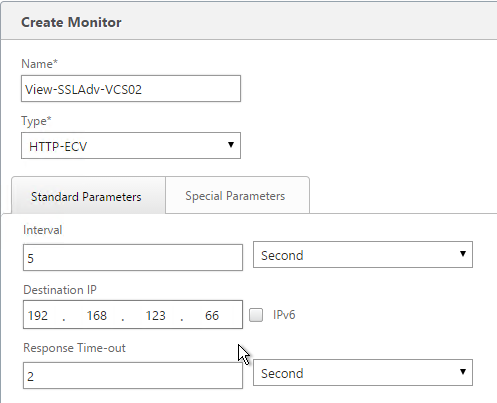Select the 123 octet of Destination IP
The height and width of the screenshot is (403, 497).
pos(156,315)
